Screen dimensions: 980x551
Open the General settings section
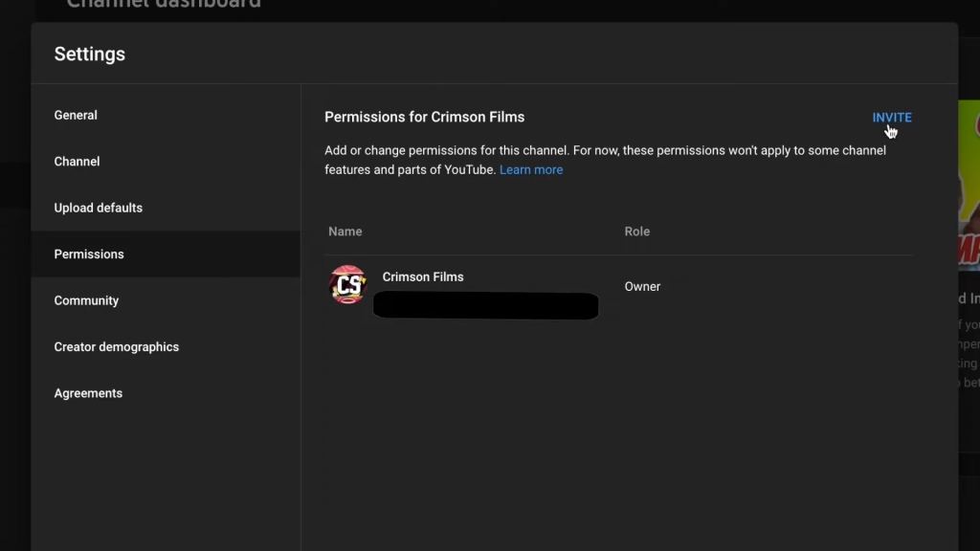[76, 115]
